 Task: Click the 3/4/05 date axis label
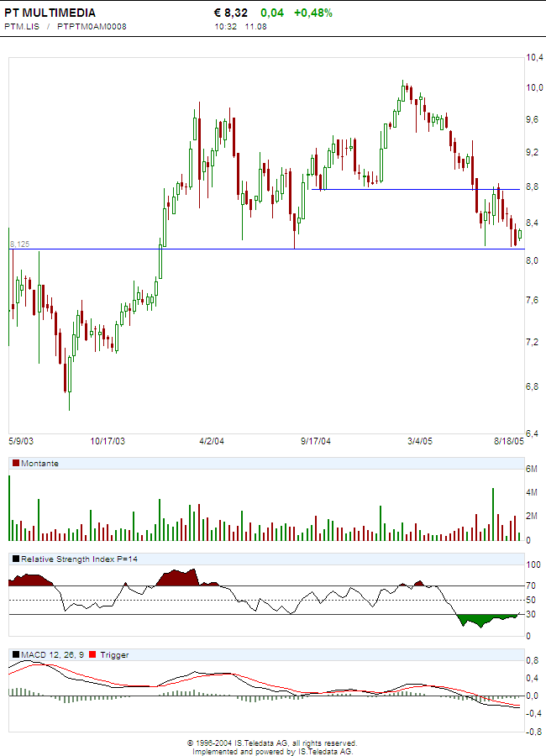pos(420,441)
